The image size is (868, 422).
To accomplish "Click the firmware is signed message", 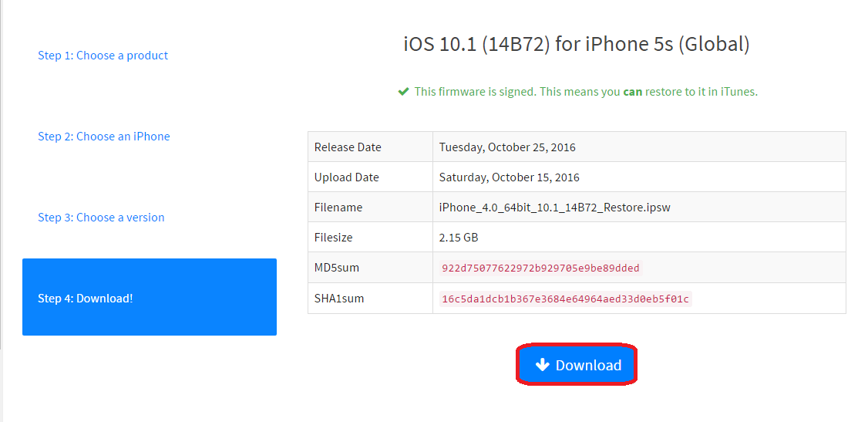I will 586,92.
